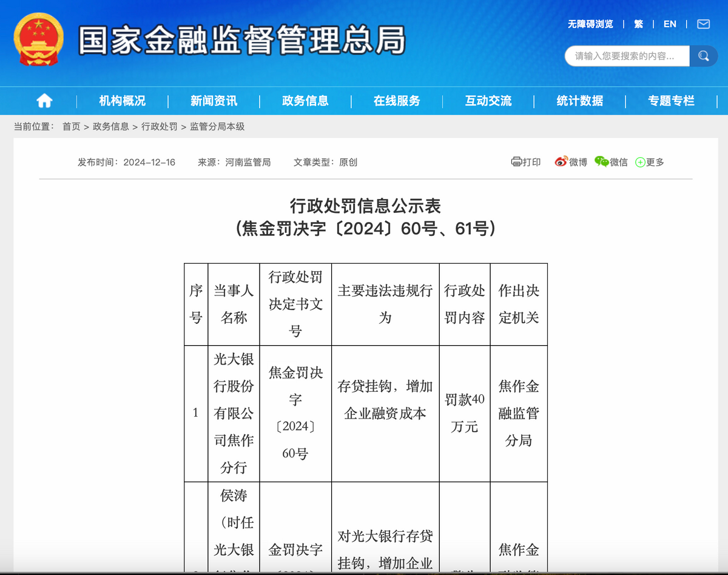
Task: Open the home icon in navigation bar
Action: (x=44, y=101)
